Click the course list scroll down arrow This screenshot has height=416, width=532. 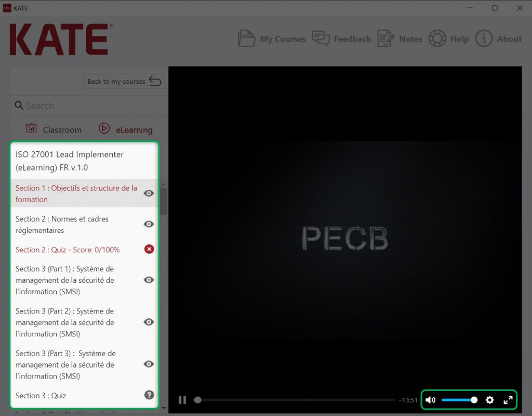[x=164, y=408]
